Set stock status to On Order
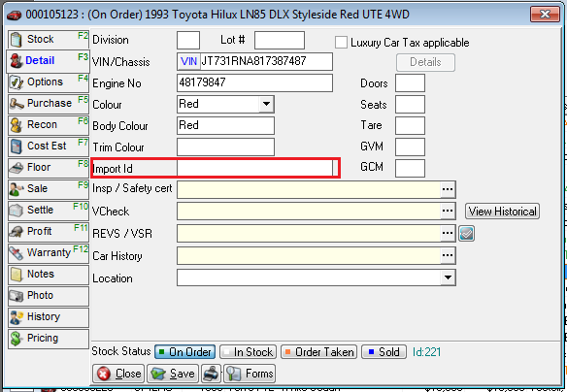 [185, 352]
